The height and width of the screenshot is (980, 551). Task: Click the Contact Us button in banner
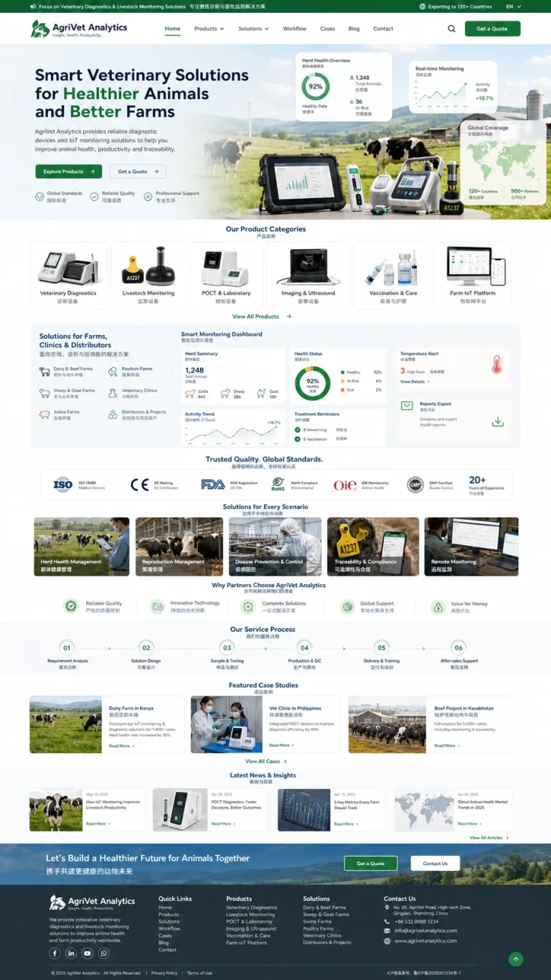pos(435,864)
